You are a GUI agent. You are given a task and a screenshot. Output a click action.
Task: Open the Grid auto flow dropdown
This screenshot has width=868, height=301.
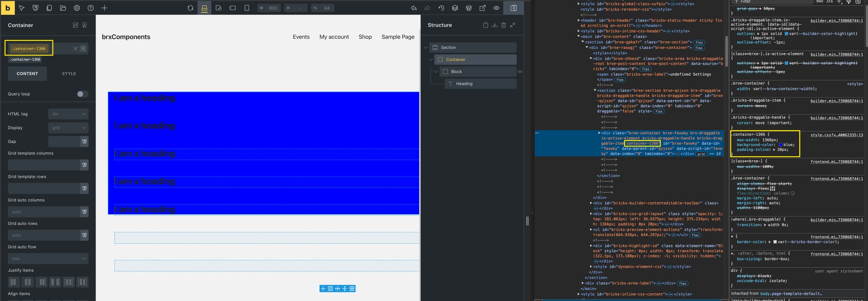pyautogui.click(x=48, y=259)
